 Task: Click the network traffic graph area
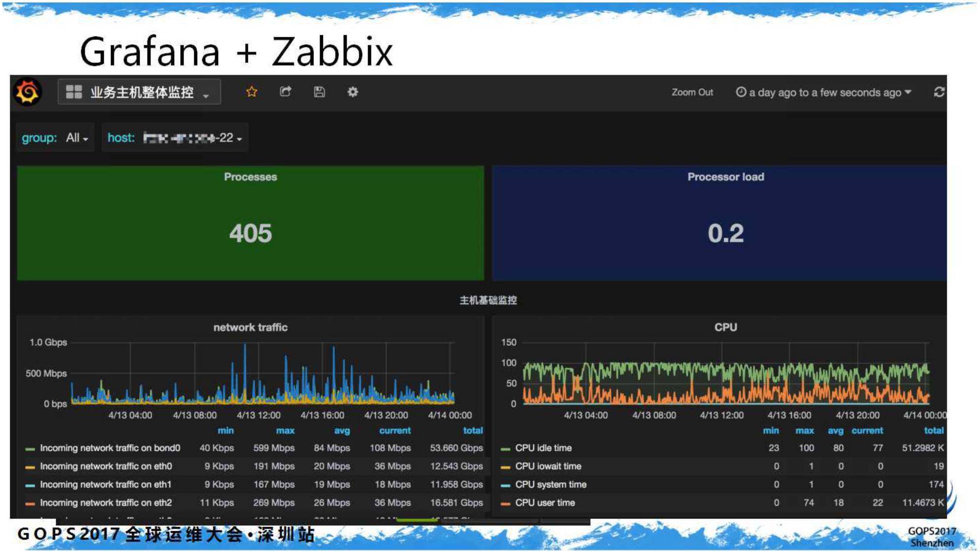[263, 373]
